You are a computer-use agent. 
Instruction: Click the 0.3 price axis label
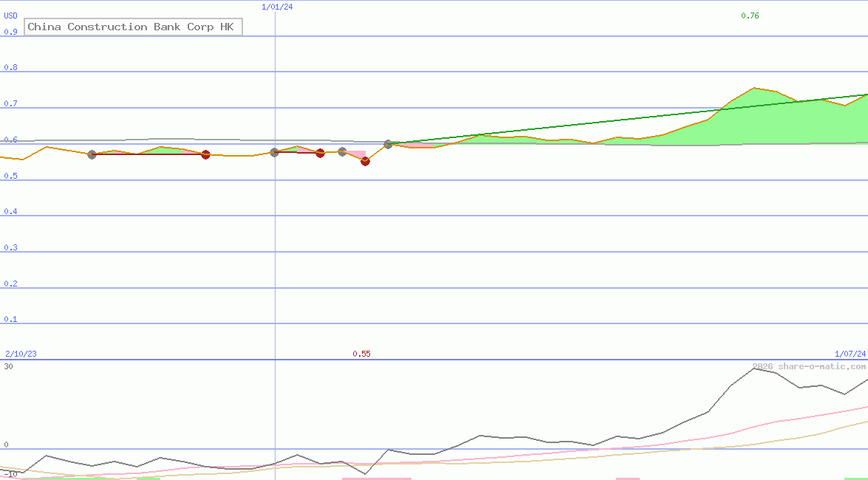pyautogui.click(x=10, y=247)
